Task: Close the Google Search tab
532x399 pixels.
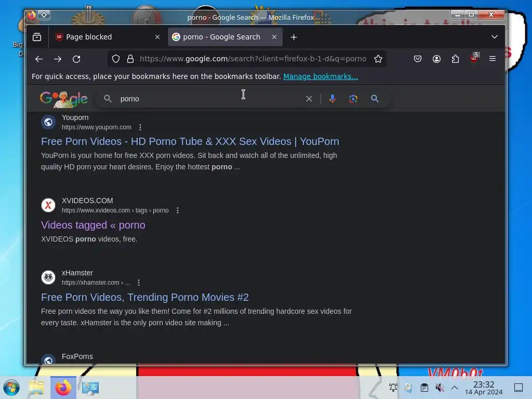Action: (x=274, y=37)
